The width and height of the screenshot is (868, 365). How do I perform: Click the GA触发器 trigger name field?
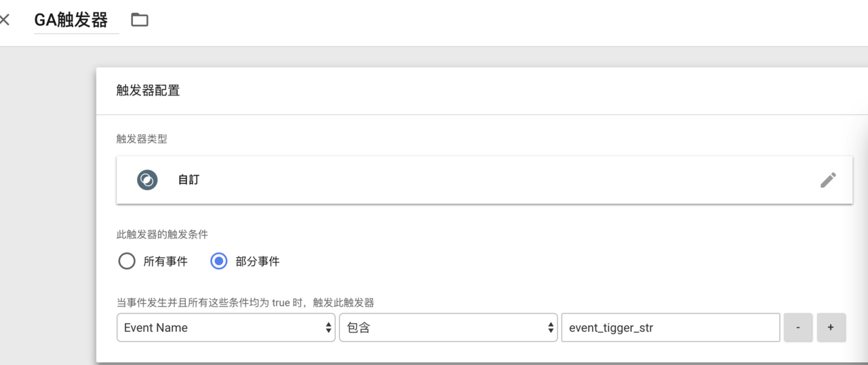point(76,20)
